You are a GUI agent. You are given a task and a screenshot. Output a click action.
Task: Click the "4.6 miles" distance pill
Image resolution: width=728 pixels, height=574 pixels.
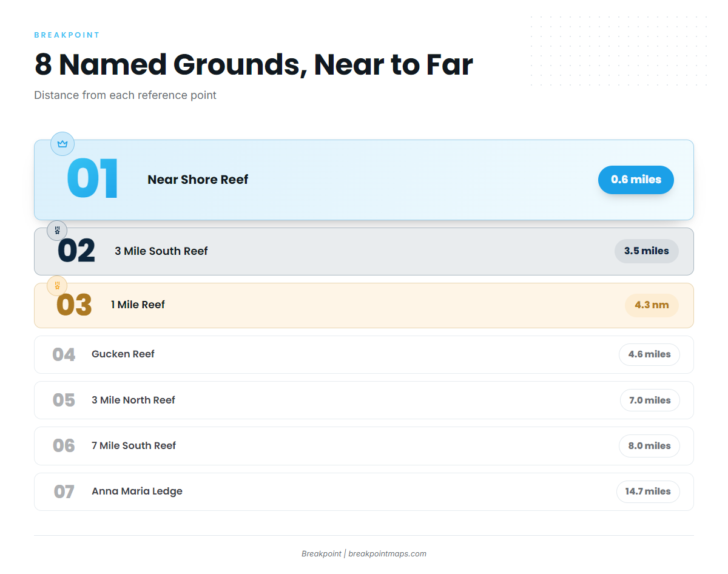[x=649, y=354]
